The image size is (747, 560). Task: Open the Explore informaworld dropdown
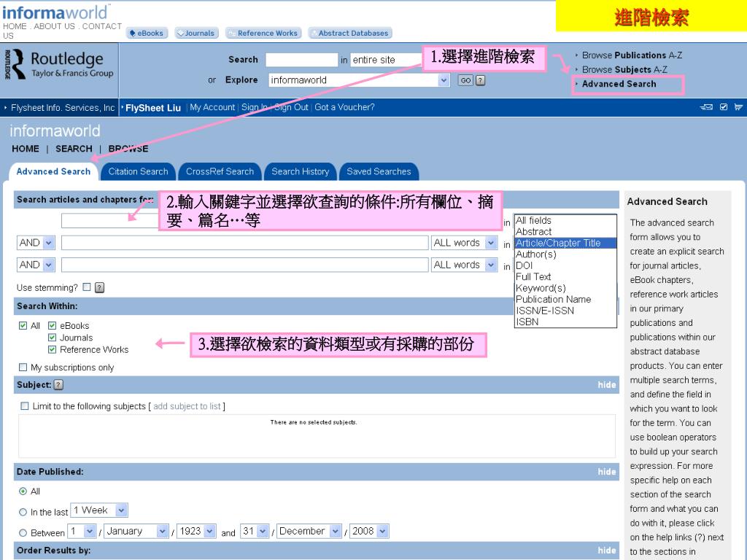[x=359, y=80]
